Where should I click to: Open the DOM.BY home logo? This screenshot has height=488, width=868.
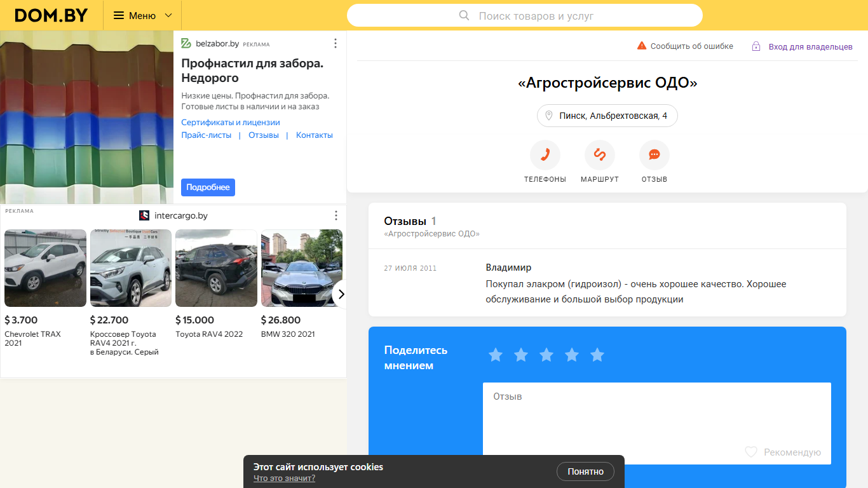(x=51, y=15)
